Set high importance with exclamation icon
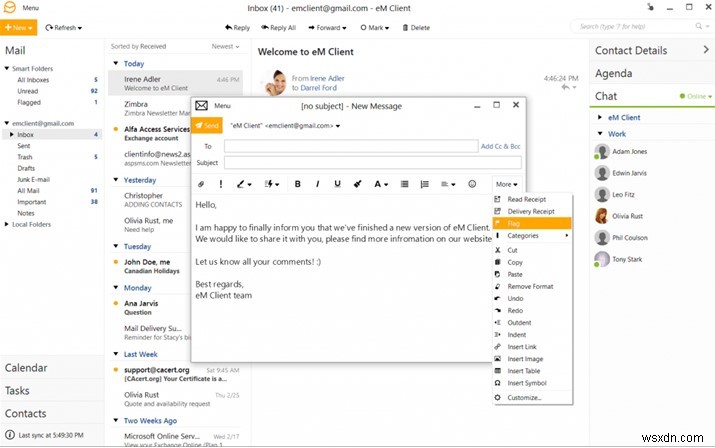Image resolution: width=715 pixels, height=448 pixels. (221, 184)
